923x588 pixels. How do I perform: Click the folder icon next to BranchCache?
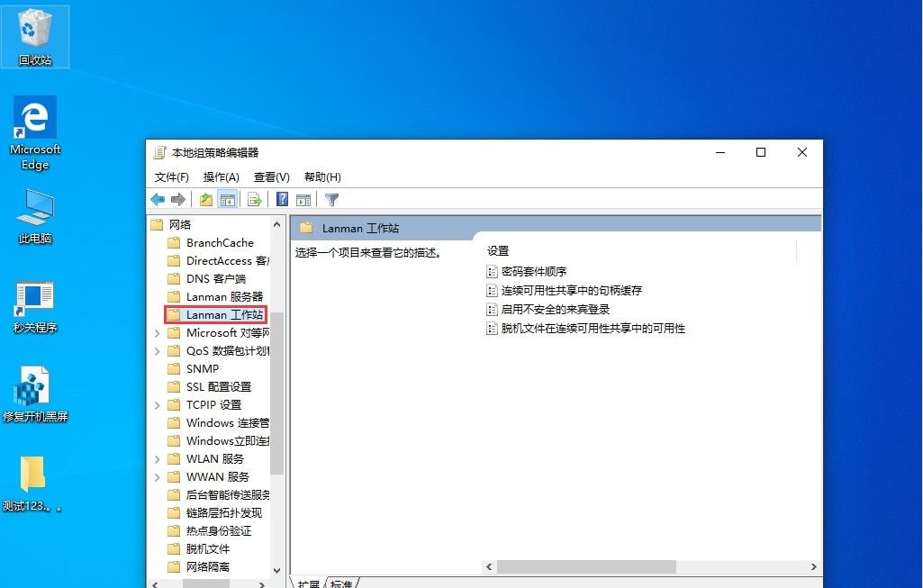tap(174, 242)
